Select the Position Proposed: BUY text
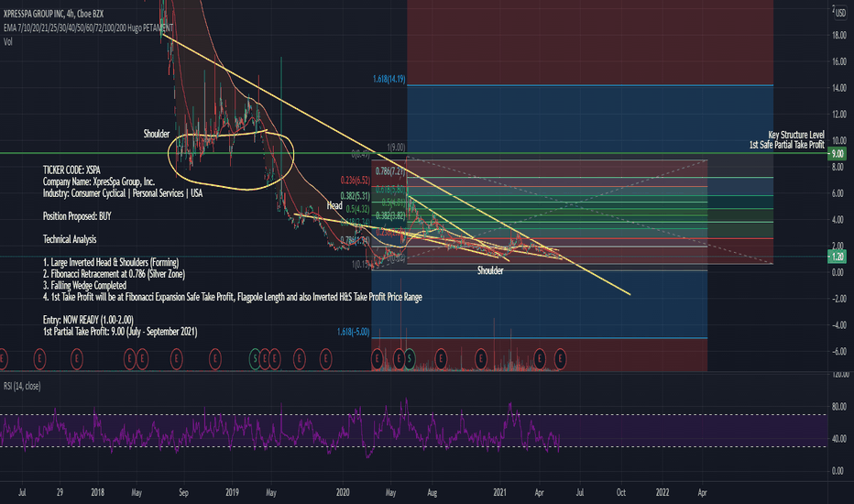 tap(77, 215)
